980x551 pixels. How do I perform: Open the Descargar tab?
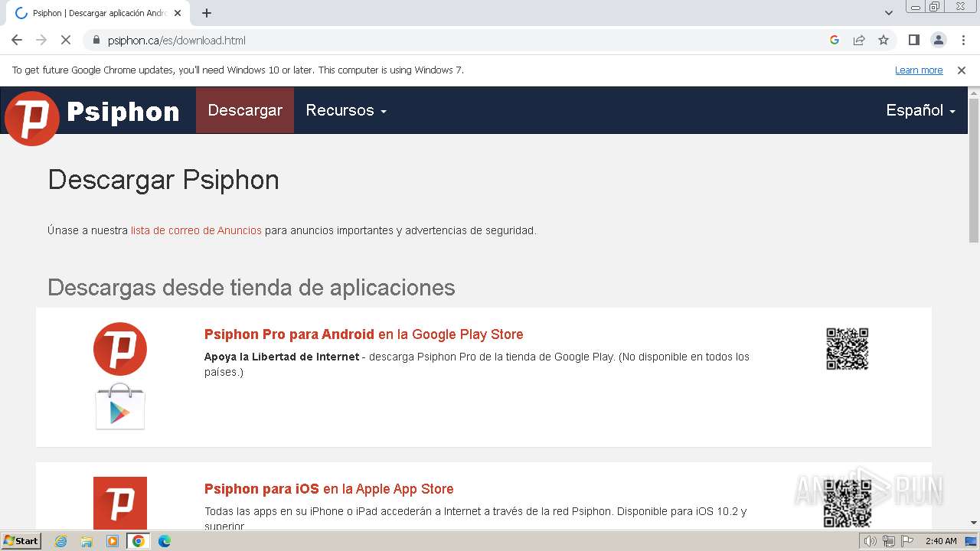pos(245,110)
